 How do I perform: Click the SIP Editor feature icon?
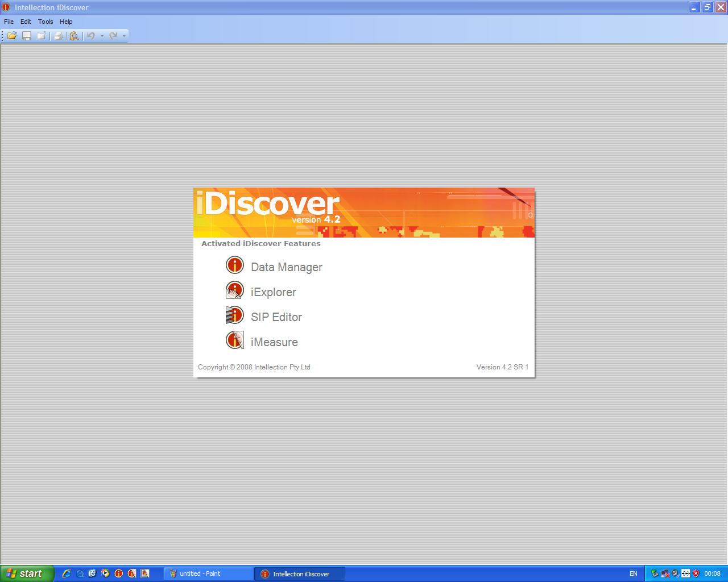[x=234, y=315]
